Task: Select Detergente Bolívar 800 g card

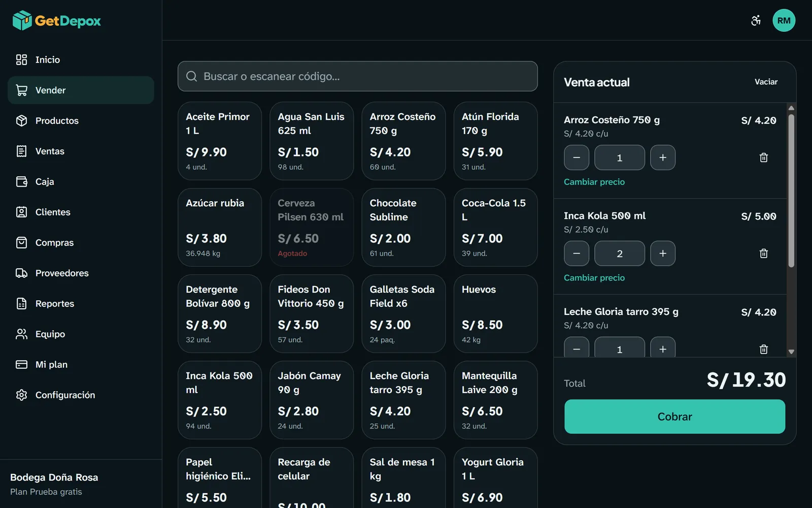Action: (x=220, y=314)
